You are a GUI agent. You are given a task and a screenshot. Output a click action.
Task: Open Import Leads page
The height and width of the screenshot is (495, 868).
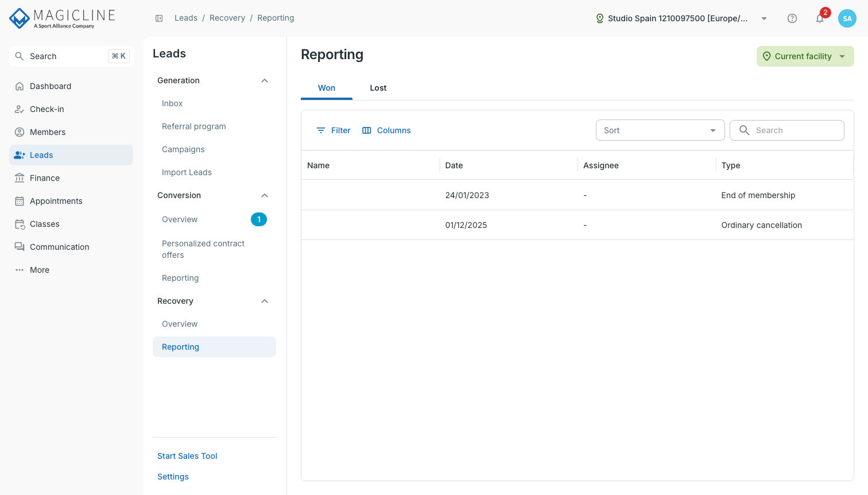click(187, 172)
